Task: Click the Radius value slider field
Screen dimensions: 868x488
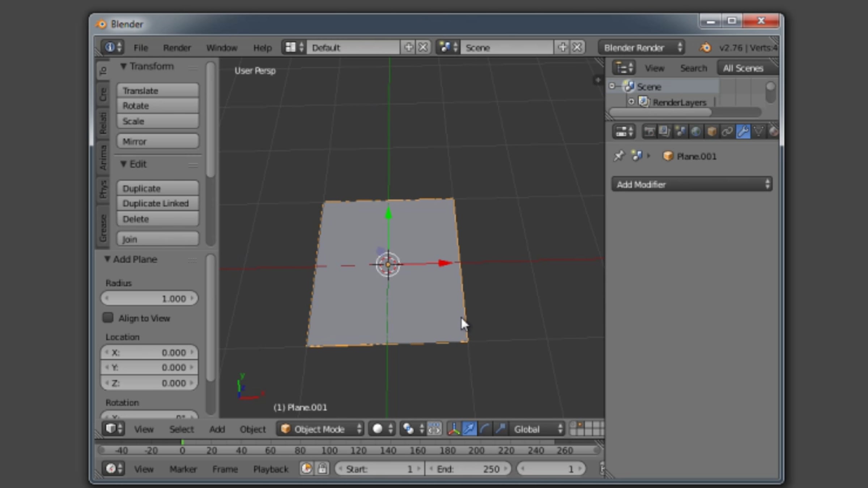Action: 149,299
